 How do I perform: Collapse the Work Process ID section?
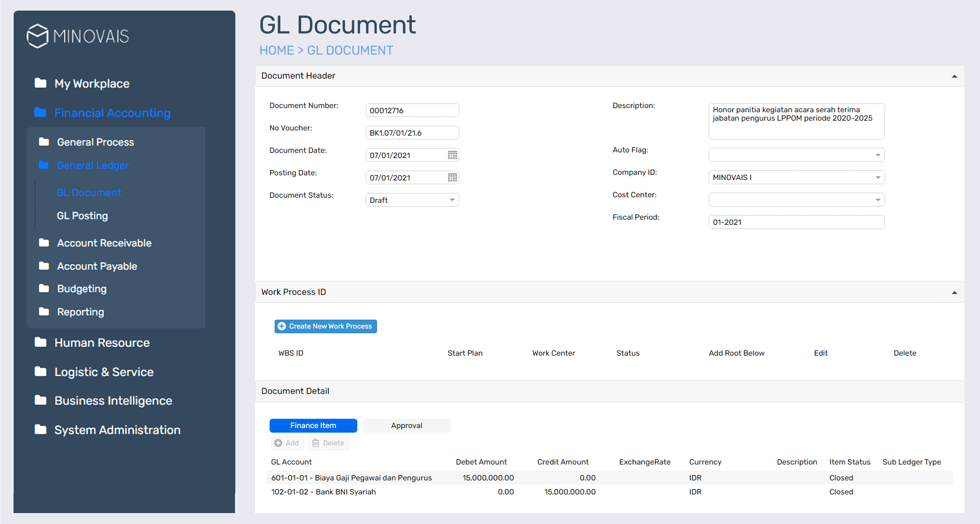pyautogui.click(x=954, y=293)
